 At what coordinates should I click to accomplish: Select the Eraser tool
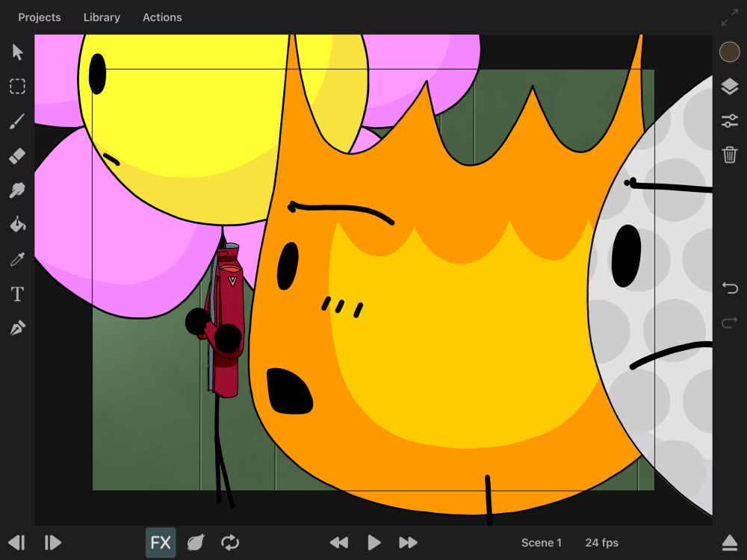point(18,156)
